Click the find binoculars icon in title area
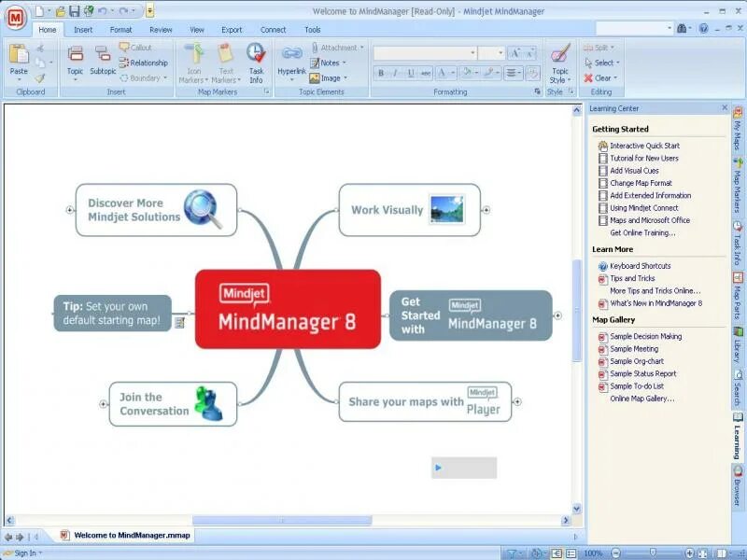The width and height of the screenshot is (747, 560). [682, 29]
